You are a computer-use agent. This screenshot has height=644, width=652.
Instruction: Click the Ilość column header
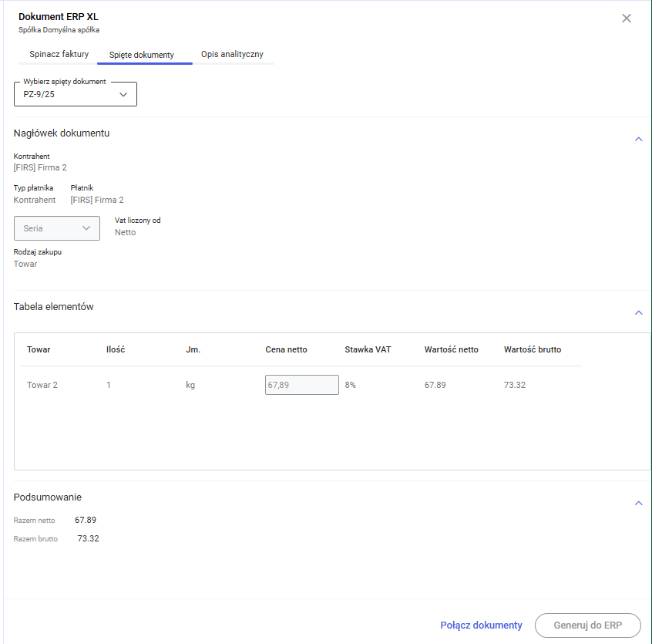click(116, 349)
